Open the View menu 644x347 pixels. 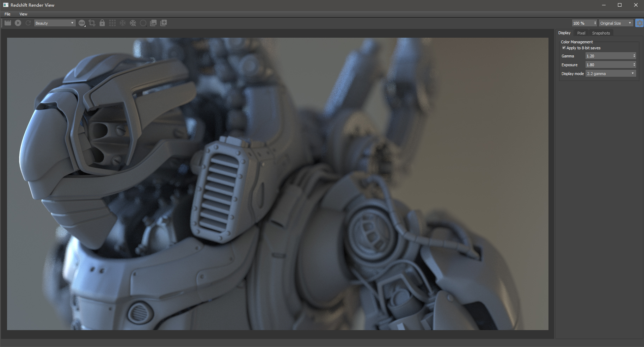click(23, 14)
